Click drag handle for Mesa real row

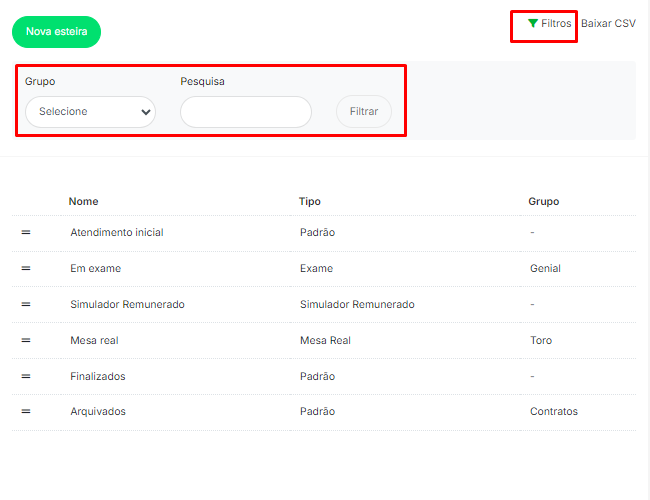pyautogui.click(x=26, y=340)
